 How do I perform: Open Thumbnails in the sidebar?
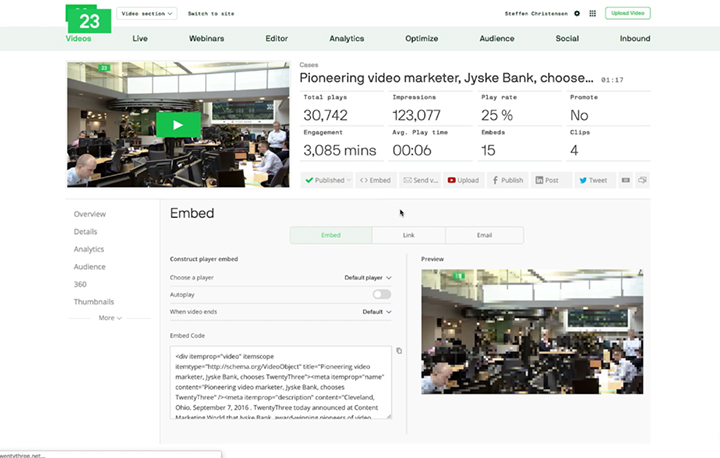tap(94, 302)
